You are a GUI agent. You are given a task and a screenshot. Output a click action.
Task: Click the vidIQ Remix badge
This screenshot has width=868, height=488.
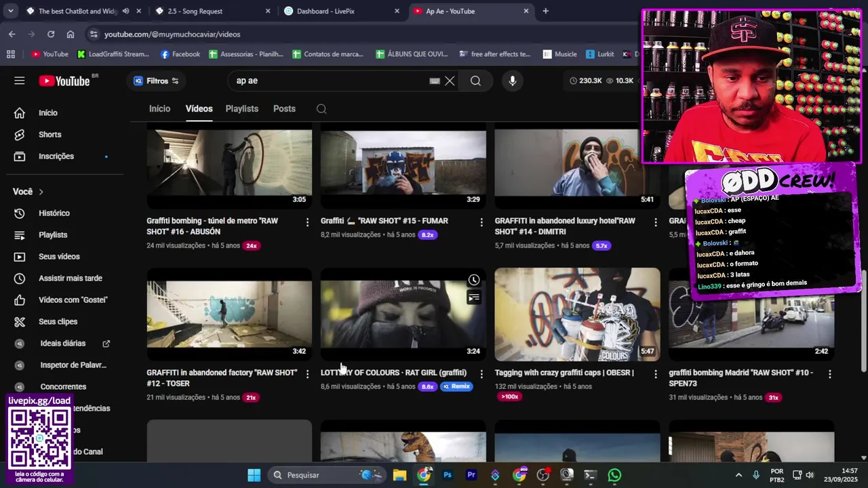(x=456, y=386)
